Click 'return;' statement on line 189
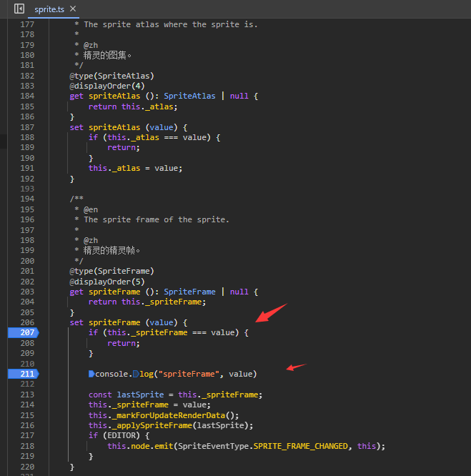 (x=124, y=147)
